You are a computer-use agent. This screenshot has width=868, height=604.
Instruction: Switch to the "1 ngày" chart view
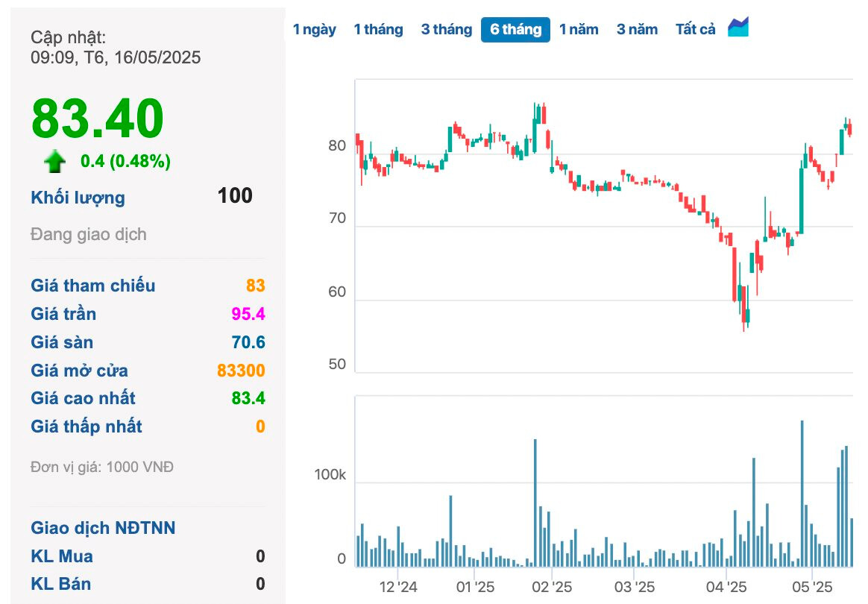coord(315,29)
